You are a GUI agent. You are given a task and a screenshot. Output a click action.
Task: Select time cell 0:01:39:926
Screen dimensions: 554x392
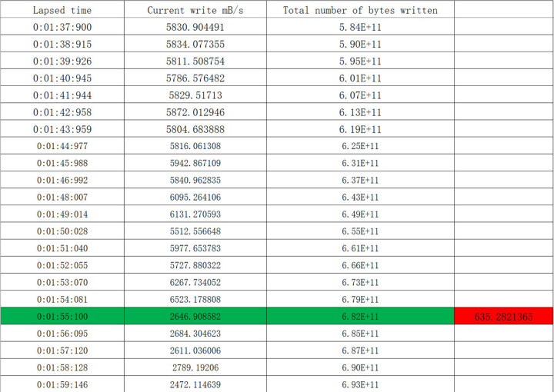(x=62, y=60)
